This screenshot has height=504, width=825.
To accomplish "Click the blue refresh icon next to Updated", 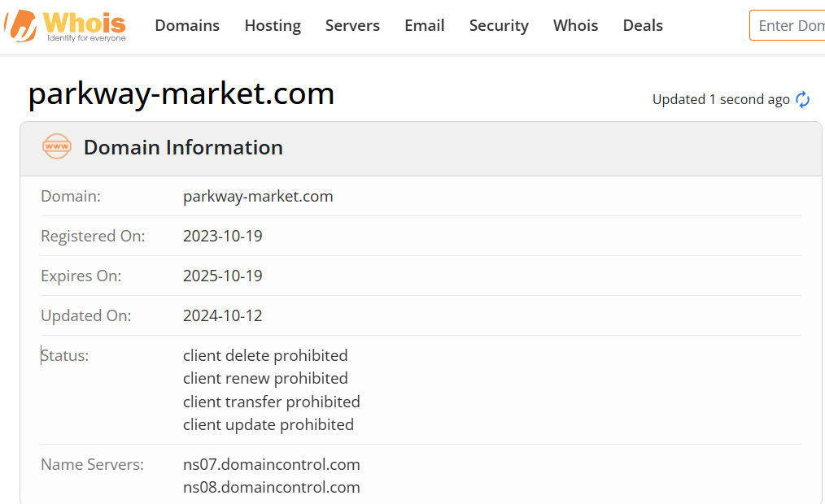I will 802,99.
